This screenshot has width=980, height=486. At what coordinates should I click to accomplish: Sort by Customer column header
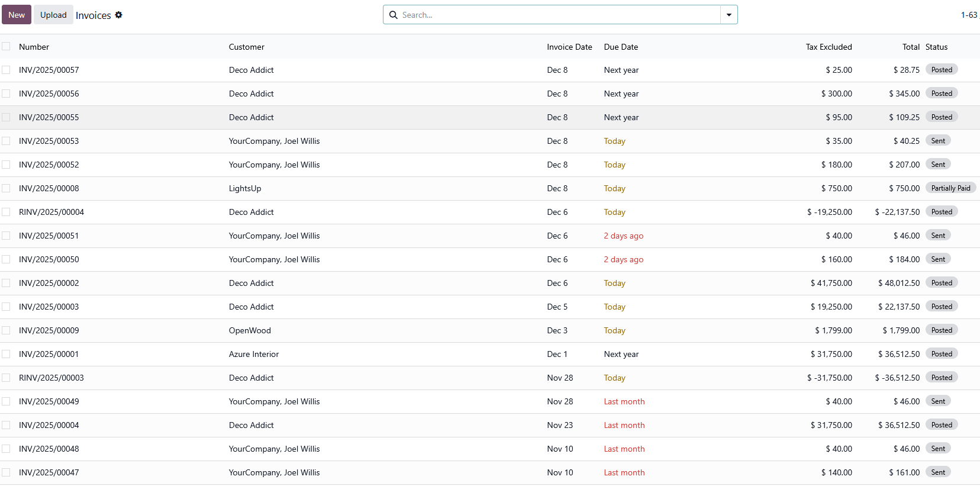[246, 47]
